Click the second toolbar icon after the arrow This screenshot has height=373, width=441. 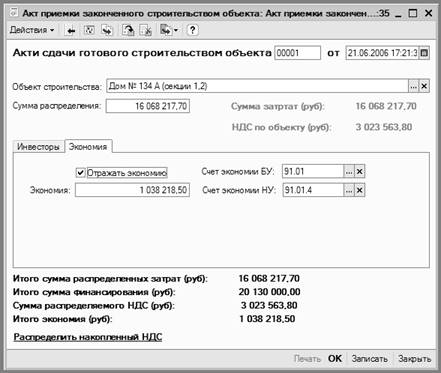pyautogui.click(x=89, y=30)
